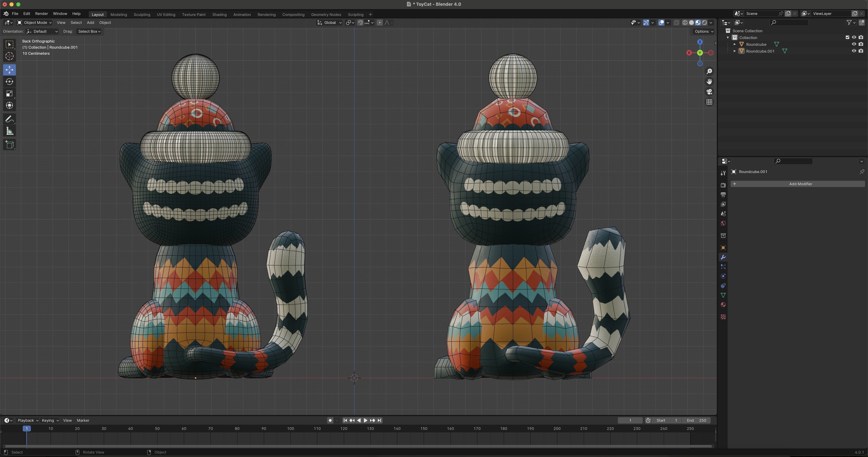This screenshot has width=868, height=457.
Task: Open the Render properties tab
Action: 723,185
